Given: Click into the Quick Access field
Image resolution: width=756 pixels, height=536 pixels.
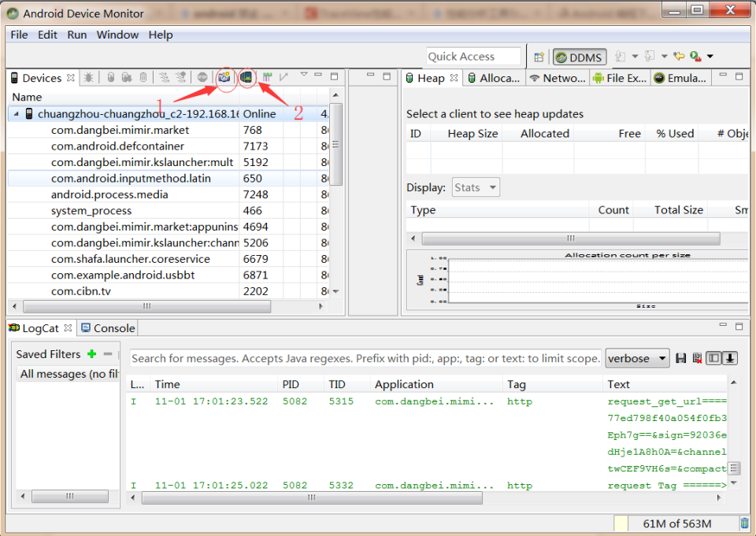Looking at the screenshot, I should [473, 57].
